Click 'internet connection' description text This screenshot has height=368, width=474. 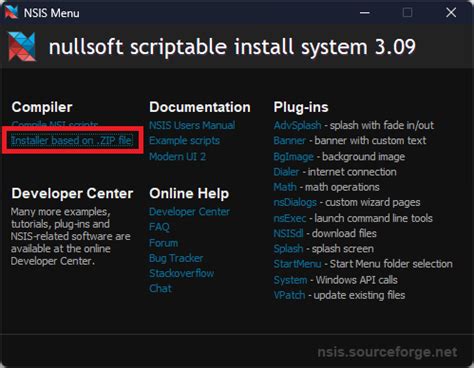coord(352,172)
